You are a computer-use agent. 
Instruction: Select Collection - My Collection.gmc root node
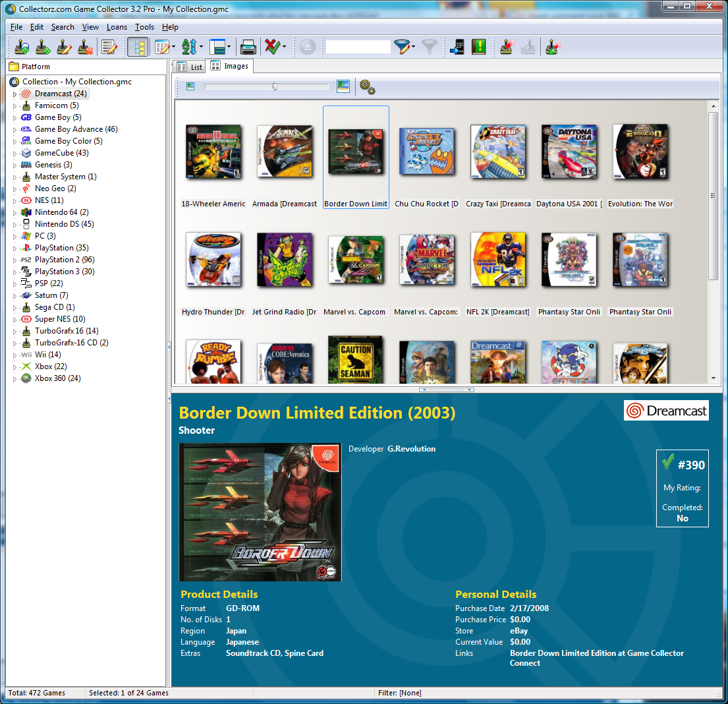pyautogui.click(x=76, y=82)
